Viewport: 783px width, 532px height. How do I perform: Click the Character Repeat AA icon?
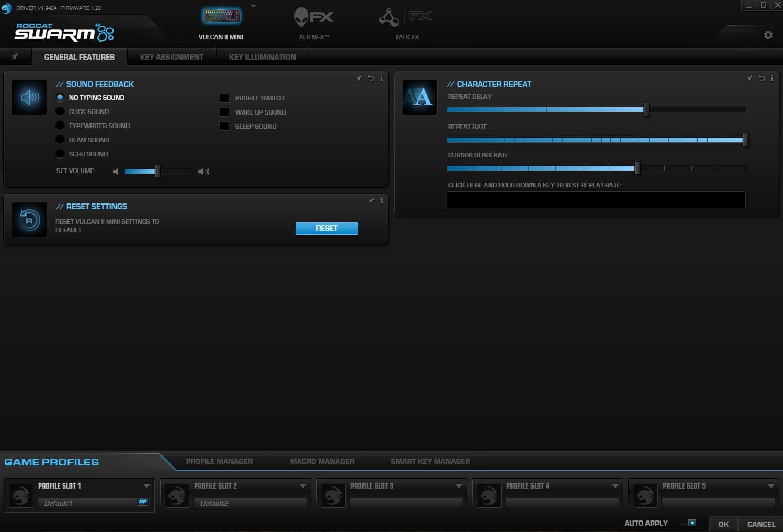pyautogui.click(x=419, y=97)
